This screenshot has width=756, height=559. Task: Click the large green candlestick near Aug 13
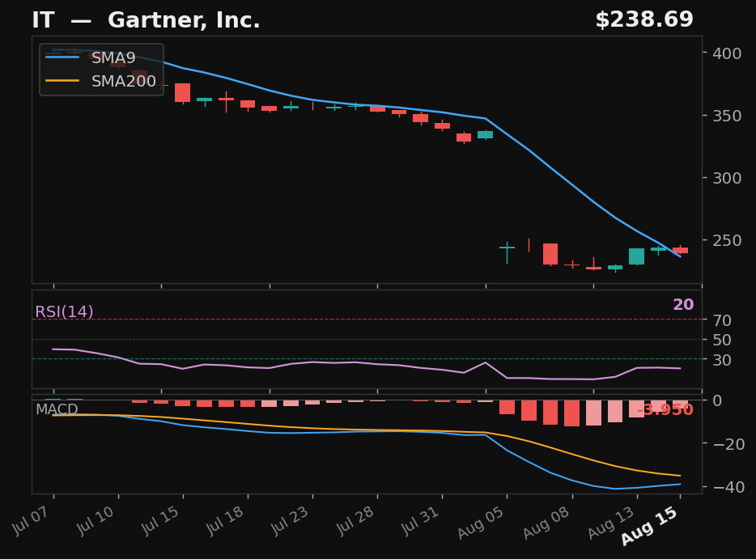(636, 256)
